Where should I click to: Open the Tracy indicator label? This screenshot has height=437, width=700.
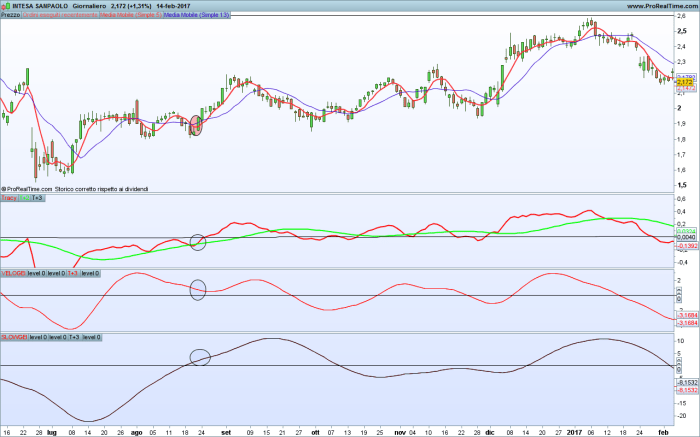pyautogui.click(x=9, y=198)
